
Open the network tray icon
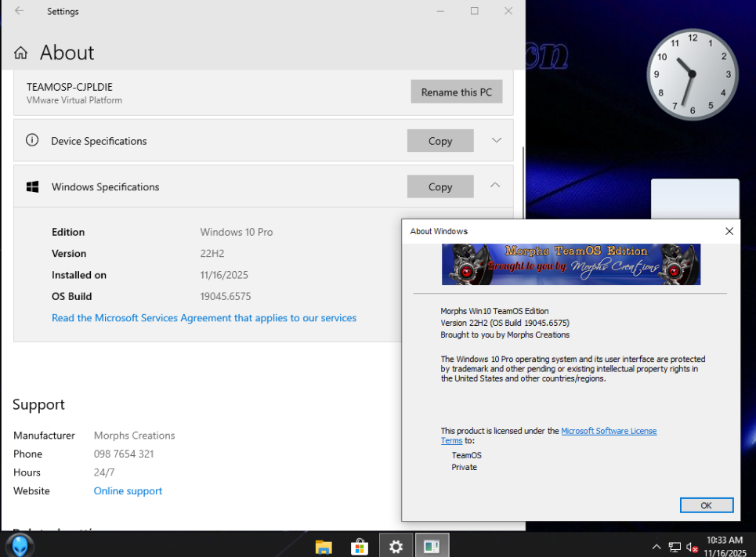[675, 547]
